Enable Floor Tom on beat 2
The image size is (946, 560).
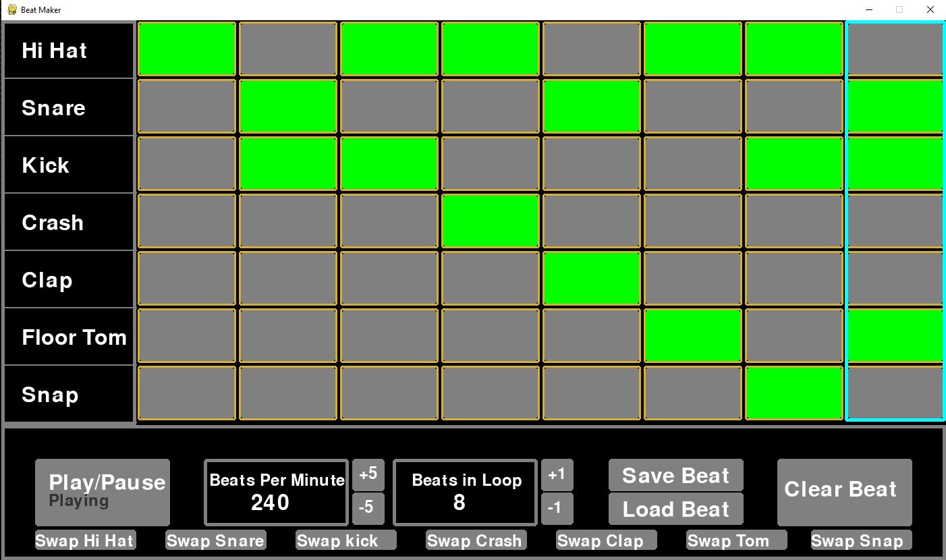pos(288,336)
